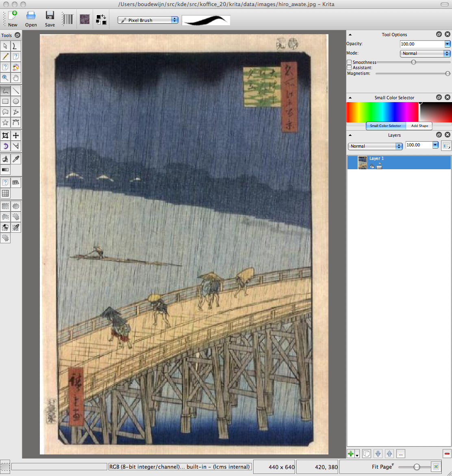This screenshot has width=452, height=476.
Task: Select the color picker eyedropper tool
Action: click(x=15, y=159)
